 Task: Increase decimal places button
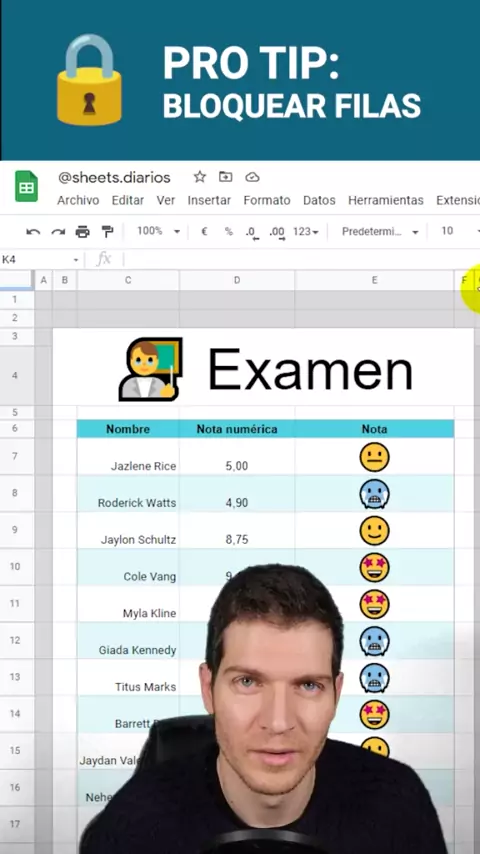pos(277,233)
